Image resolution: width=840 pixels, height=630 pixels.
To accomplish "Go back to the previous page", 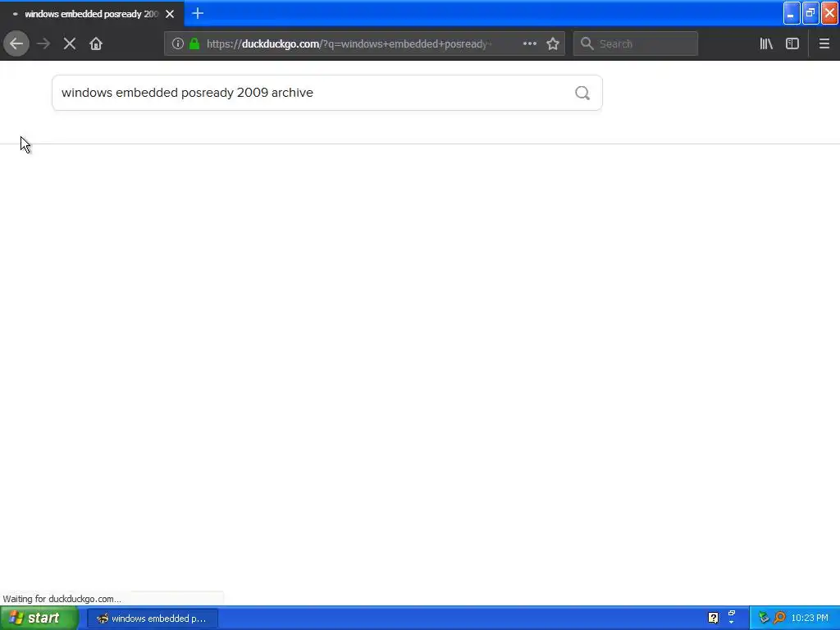I will (x=16, y=43).
